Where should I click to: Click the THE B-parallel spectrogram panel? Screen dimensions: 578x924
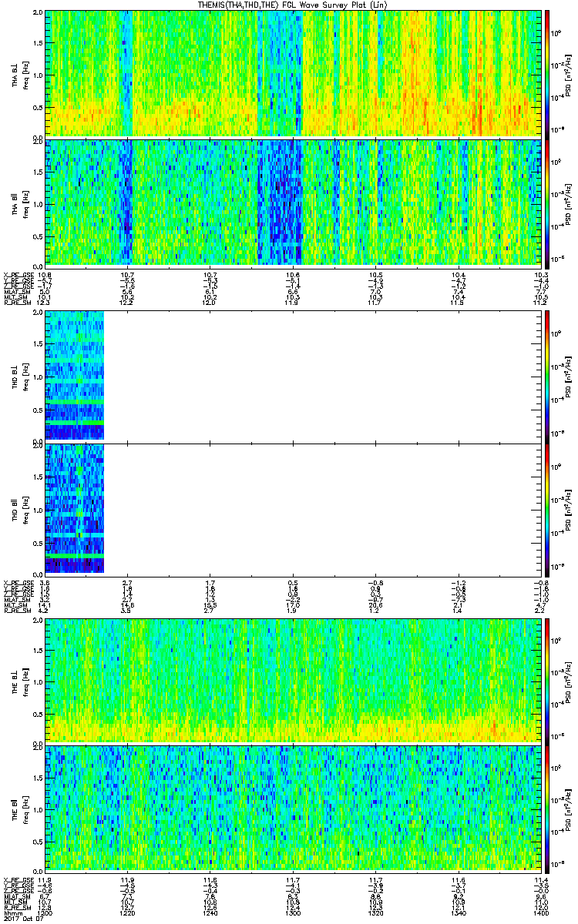293,808
